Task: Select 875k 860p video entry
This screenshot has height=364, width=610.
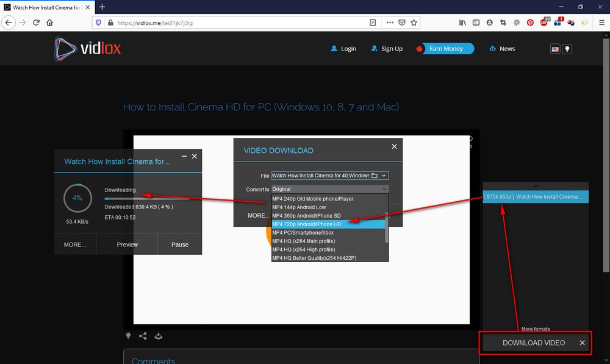Action: pyautogui.click(x=536, y=197)
